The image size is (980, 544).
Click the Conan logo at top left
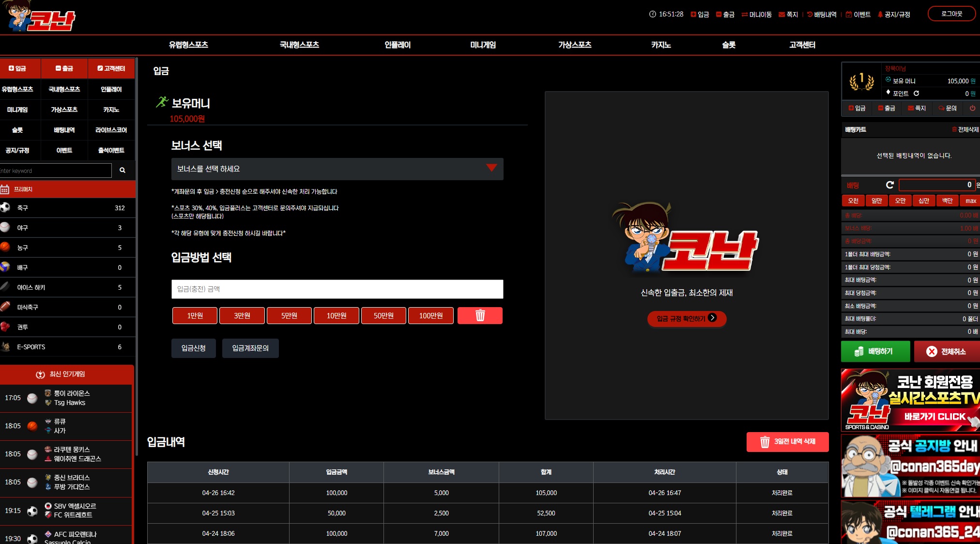[x=40, y=16]
